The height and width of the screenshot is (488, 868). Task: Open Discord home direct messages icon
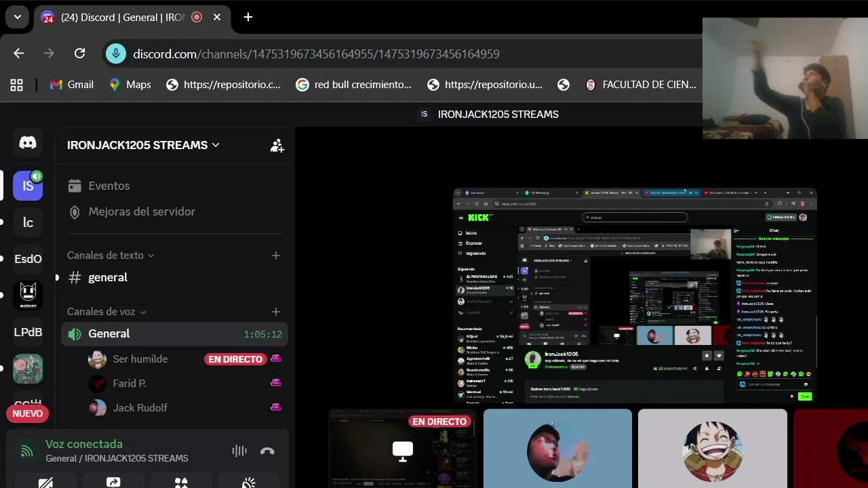coord(28,142)
